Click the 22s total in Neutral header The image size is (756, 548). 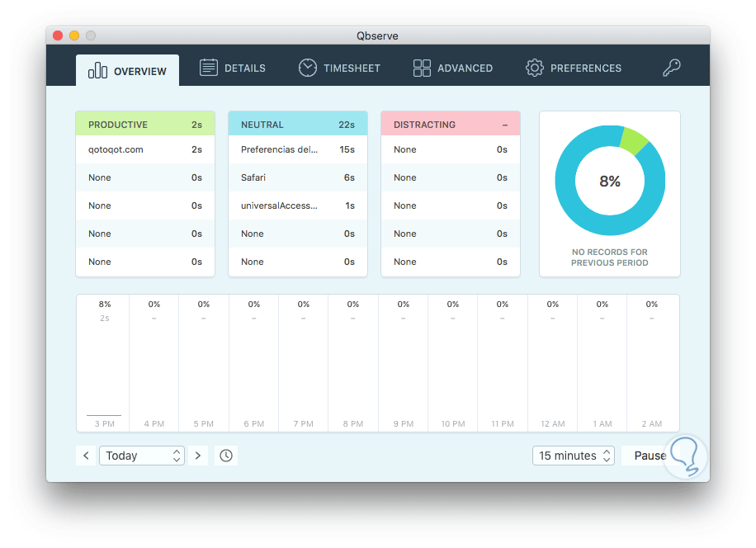pos(347,125)
